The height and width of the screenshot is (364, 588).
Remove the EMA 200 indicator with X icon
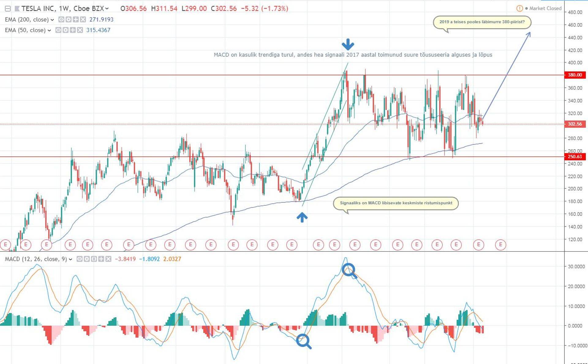click(83, 20)
